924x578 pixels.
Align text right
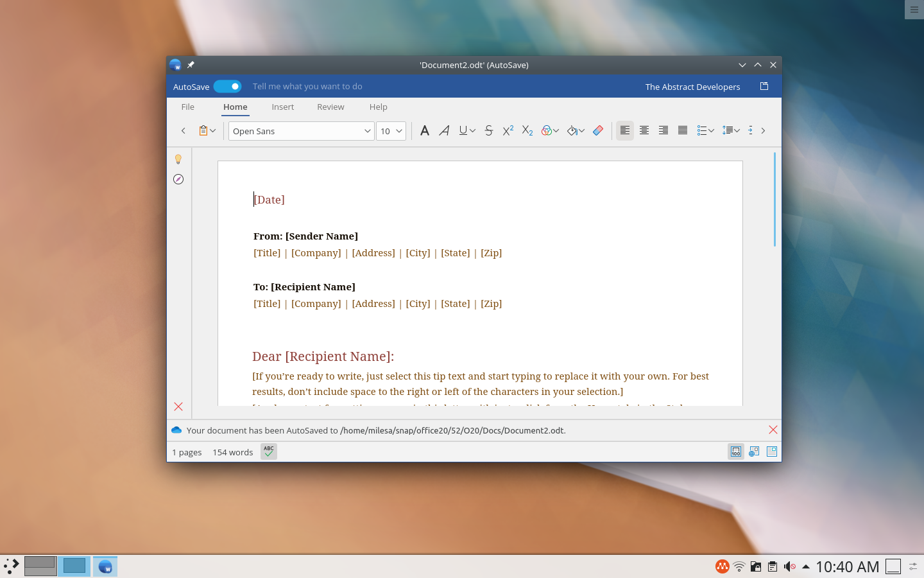click(x=663, y=130)
